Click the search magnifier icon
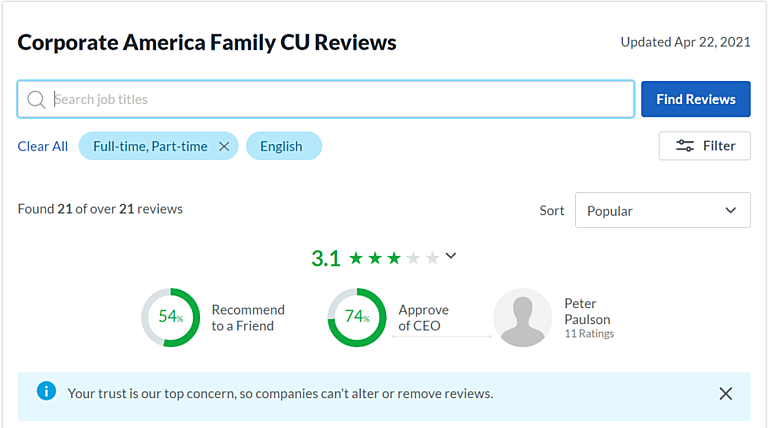This screenshot has width=768, height=428. [x=37, y=99]
